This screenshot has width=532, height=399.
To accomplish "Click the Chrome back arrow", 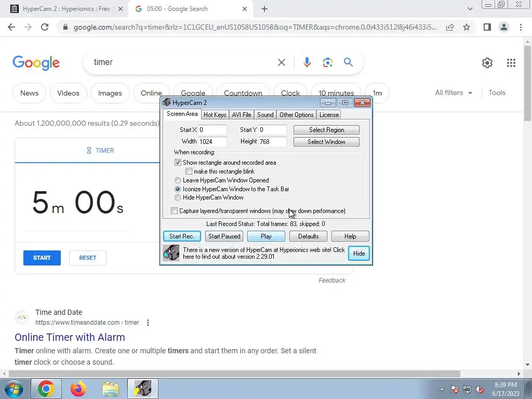I will (x=11, y=27).
